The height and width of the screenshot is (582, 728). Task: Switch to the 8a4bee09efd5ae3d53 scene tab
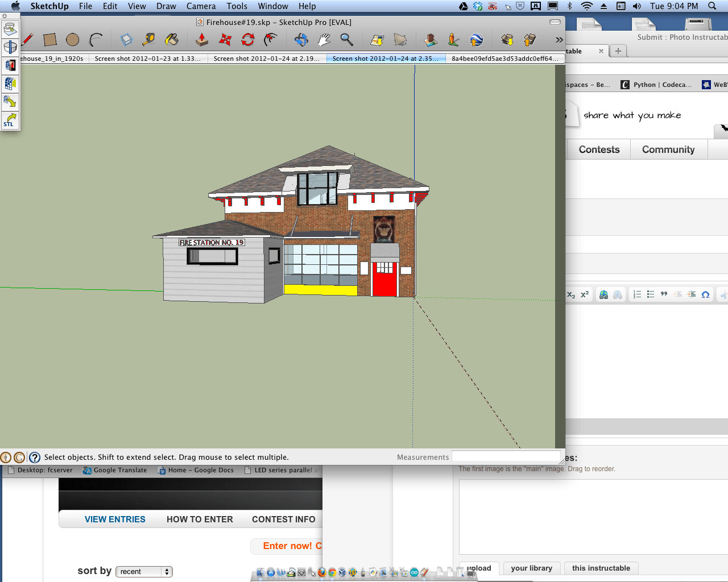[x=504, y=59]
